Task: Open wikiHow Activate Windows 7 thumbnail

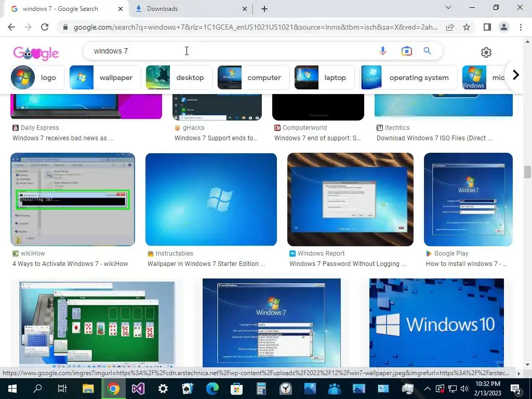Action: (73, 199)
